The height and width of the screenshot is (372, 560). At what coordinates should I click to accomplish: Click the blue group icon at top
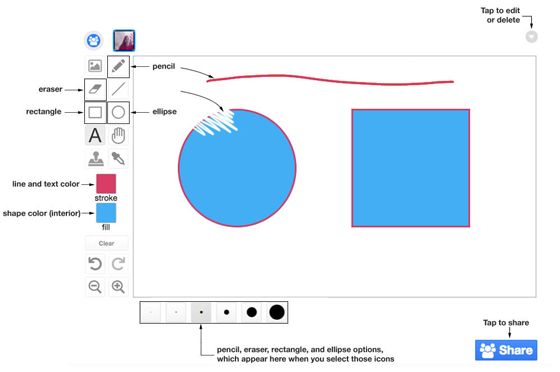pos(94,40)
